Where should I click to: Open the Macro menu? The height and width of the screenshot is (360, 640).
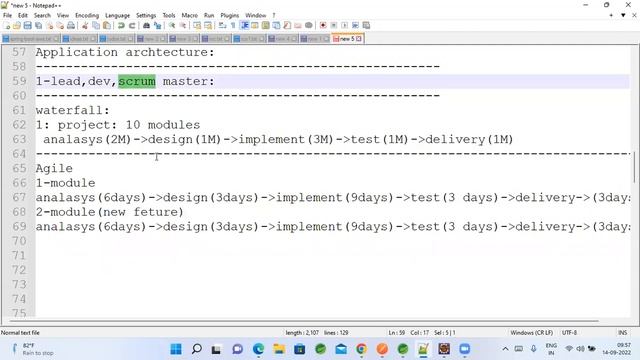[189, 16]
